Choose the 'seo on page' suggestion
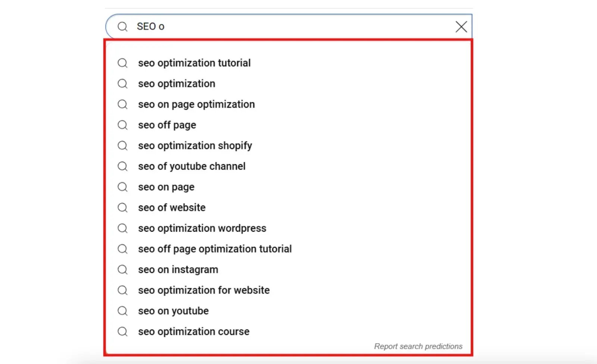 (166, 187)
